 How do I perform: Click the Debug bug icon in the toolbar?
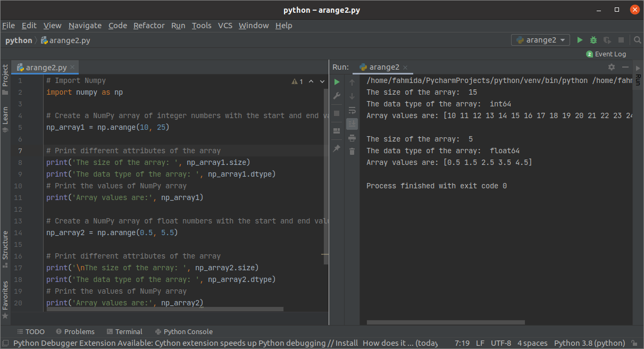click(x=593, y=40)
